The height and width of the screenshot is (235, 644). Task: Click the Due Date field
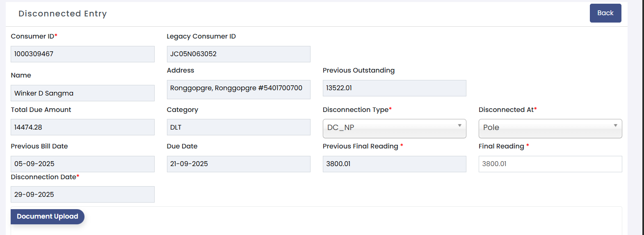pyautogui.click(x=238, y=164)
